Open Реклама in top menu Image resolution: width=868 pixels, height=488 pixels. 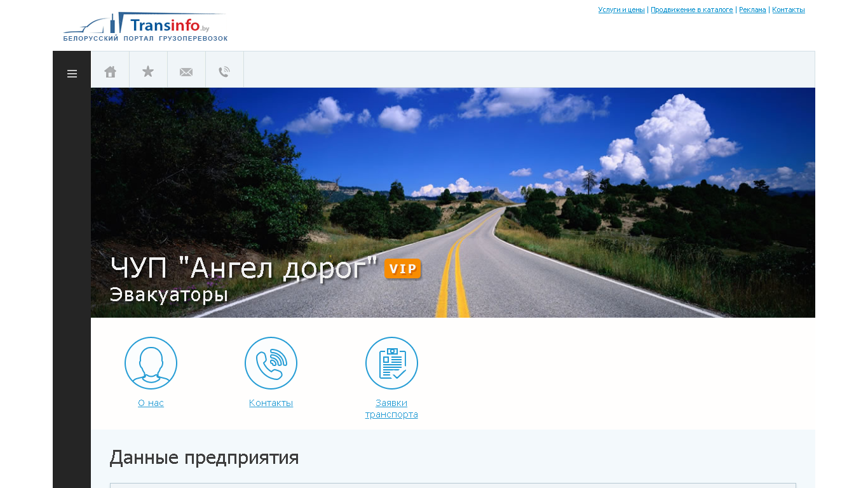tap(752, 10)
